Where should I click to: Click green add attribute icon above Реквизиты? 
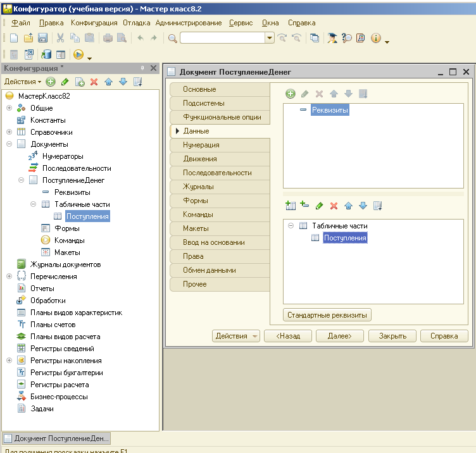(291, 94)
